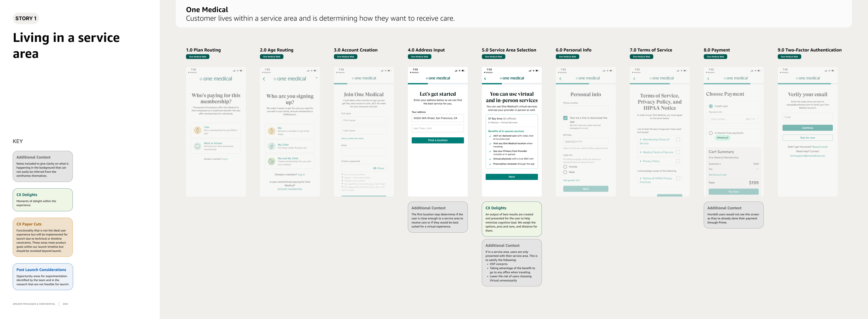Click Log in link on Plan Routing screen
This screenshot has width=868, height=319.
[x=225, y=159]
